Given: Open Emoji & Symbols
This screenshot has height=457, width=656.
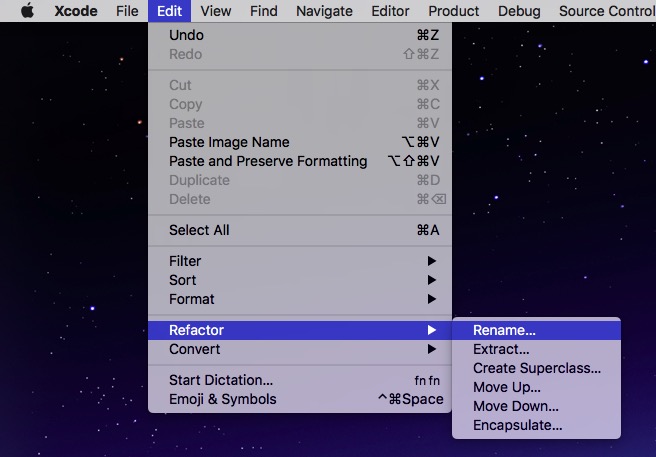Looking at the screenshot, I should pyautogui.click(x=300, y=399).
